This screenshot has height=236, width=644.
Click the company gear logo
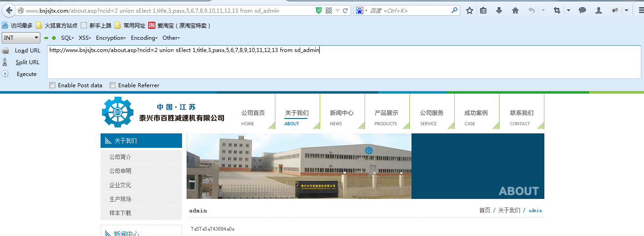tap(118, 112)
